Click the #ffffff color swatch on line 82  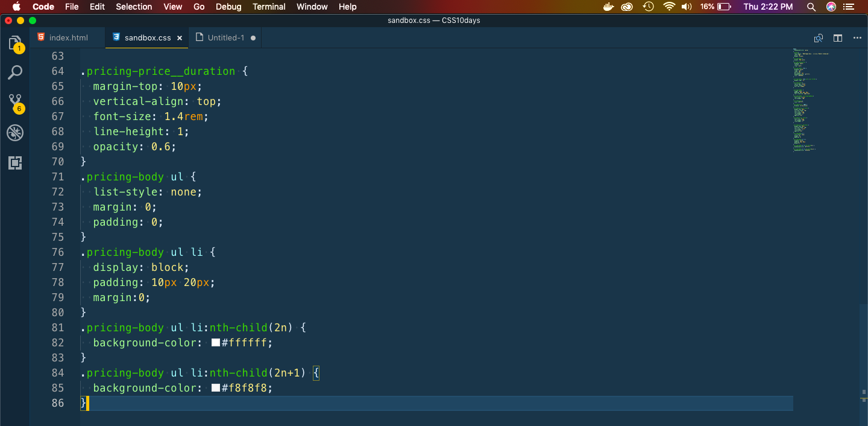click(x=216, y=343)
